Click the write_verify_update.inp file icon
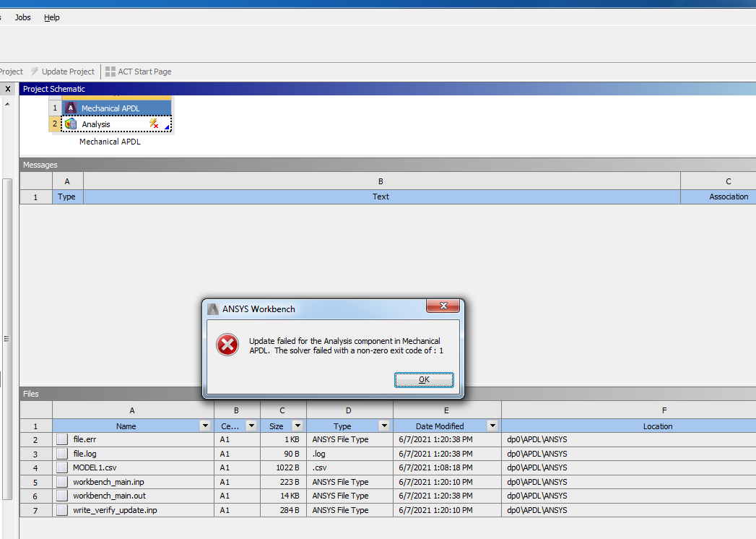The image size is (756, 539). tap(61, 510)
